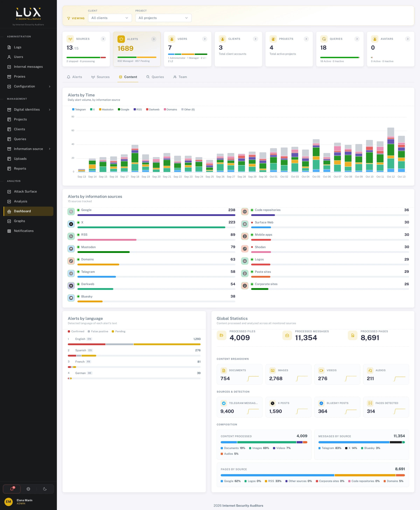Click the Alerts card shield icon

click(x=121, y=39)
